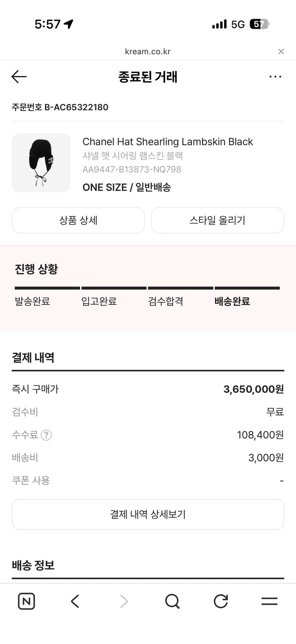Tap the page refresh icon

tap(220, 601)
